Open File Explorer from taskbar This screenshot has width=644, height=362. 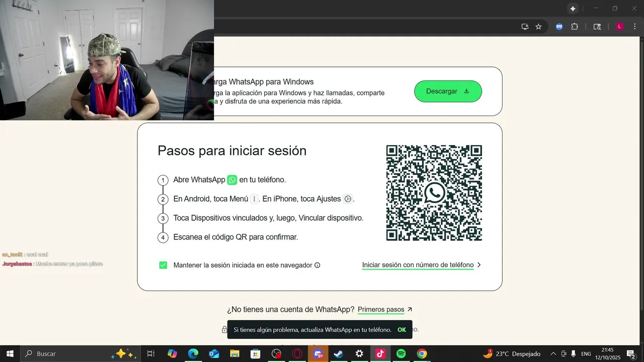(234, 354)
